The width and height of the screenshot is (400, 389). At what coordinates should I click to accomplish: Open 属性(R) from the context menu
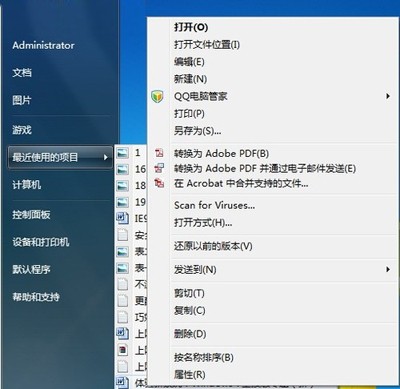point(189,375)
